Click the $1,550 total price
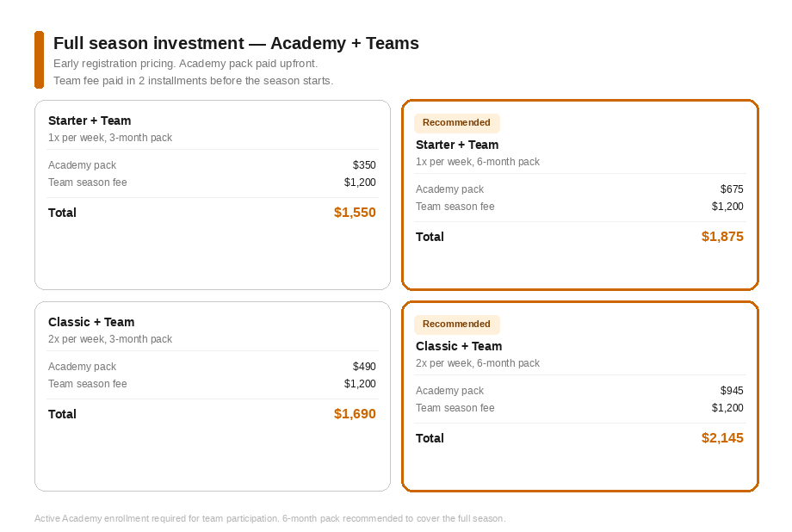The width and height of the screenshot is (792, 532). click(x=355, y=212)
